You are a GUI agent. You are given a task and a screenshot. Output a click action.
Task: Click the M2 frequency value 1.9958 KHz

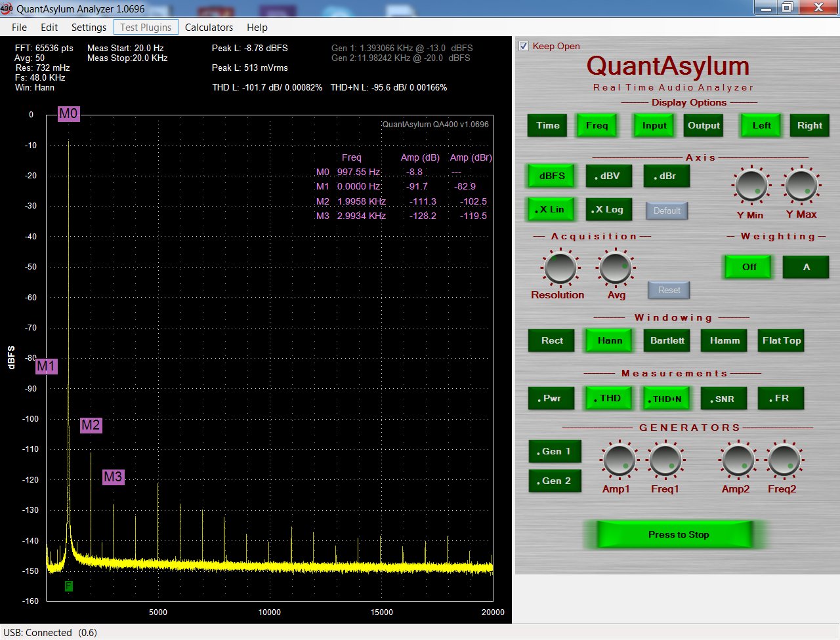(362, 201)
